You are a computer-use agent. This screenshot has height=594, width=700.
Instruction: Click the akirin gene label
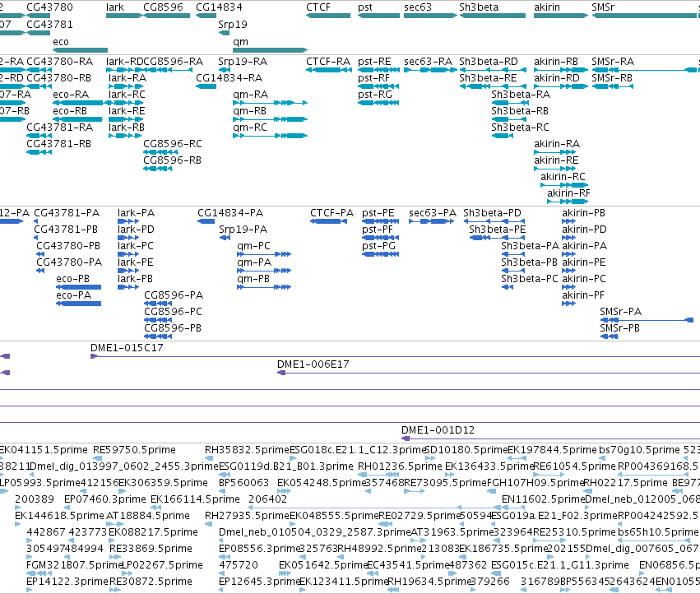coord(547,7)
